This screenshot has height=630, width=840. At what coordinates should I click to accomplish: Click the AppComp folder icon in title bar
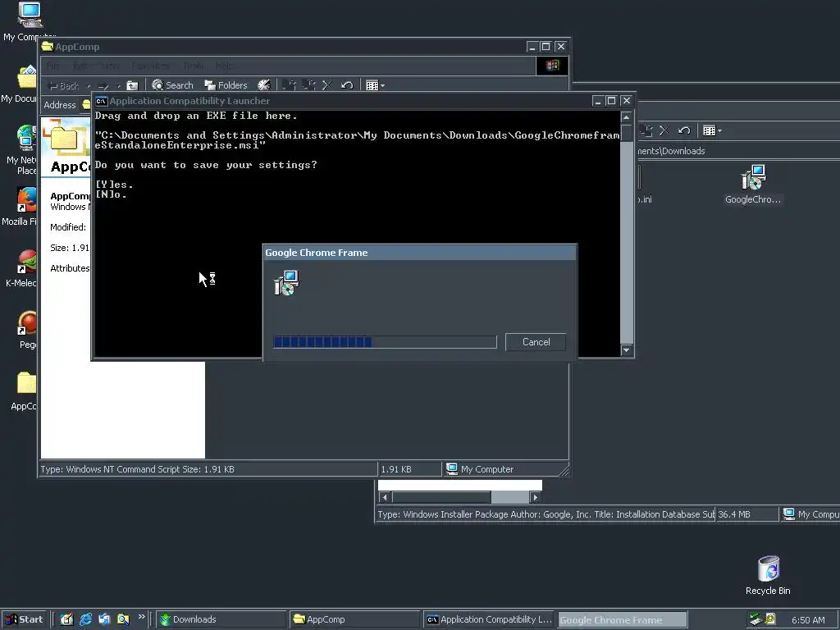tap(48, 46)
